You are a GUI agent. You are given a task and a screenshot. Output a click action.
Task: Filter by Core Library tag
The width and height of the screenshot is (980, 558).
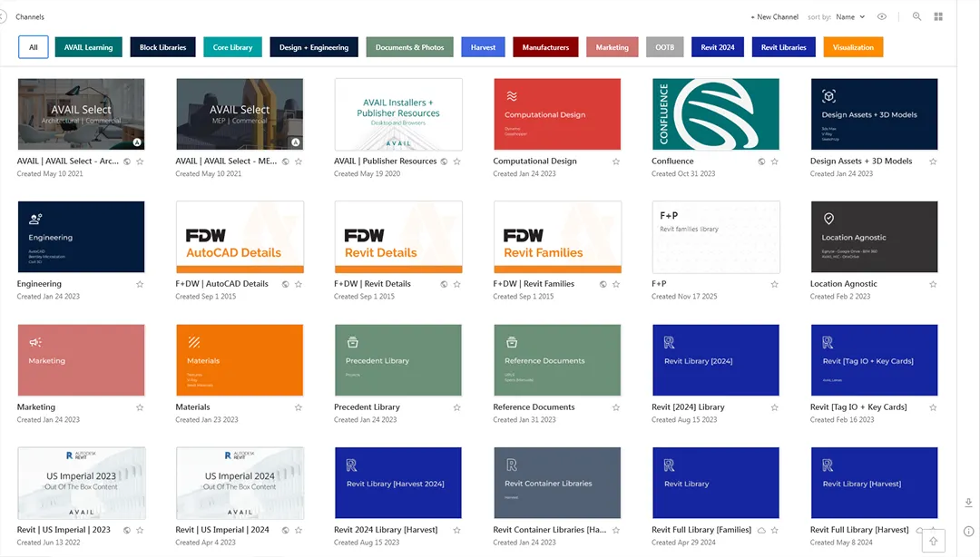coord(232,47)
